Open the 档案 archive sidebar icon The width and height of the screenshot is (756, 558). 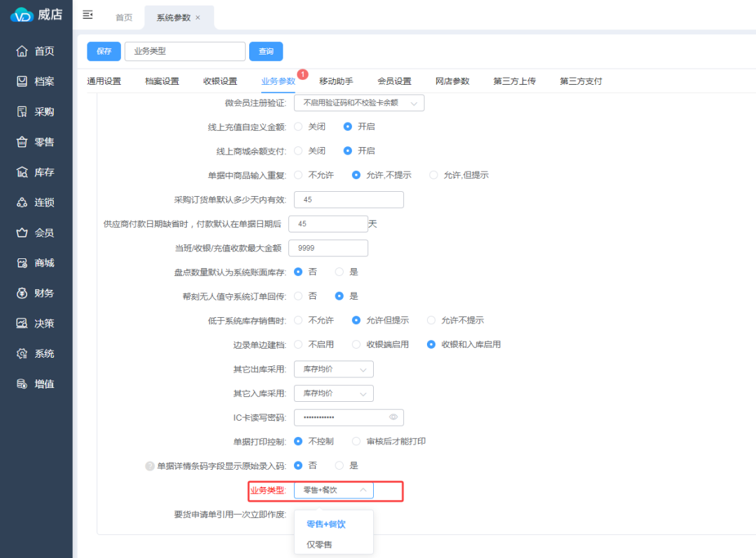pos(22,81)
